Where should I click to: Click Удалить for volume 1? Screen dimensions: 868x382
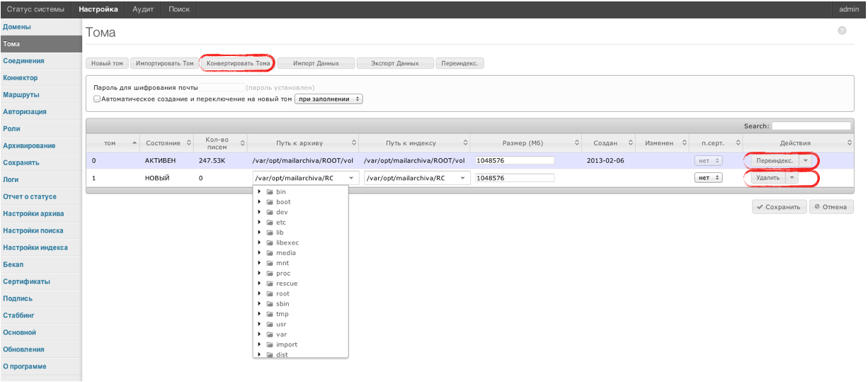(x=768, y=178)
